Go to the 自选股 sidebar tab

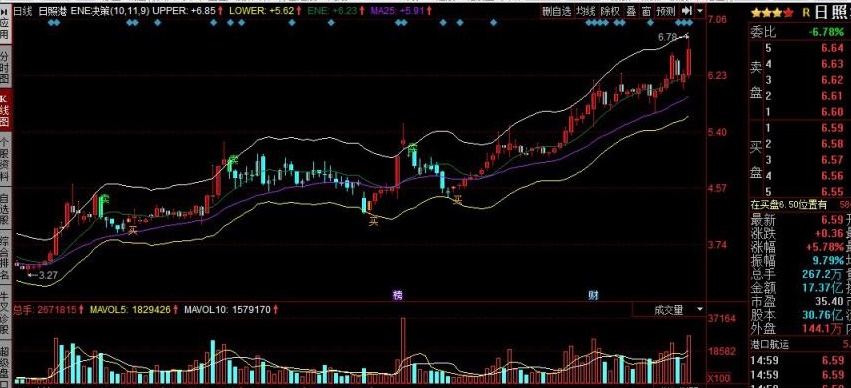pyautogui.click(x=5, y=208)
